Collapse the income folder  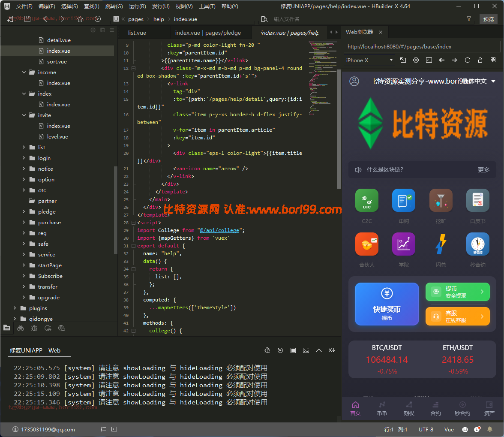[x=24, y=72]
